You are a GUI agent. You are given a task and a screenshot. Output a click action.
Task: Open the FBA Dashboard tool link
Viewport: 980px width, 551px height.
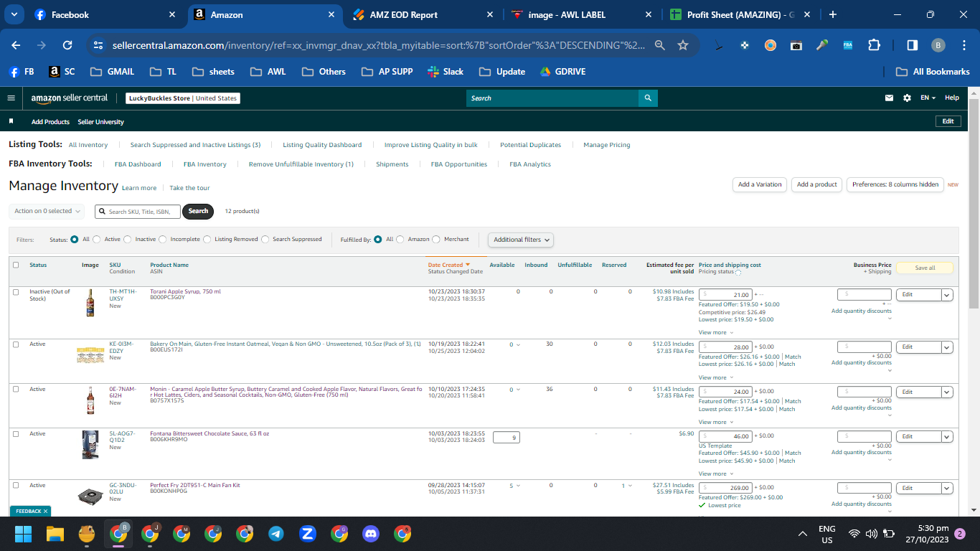click(138, 164)
